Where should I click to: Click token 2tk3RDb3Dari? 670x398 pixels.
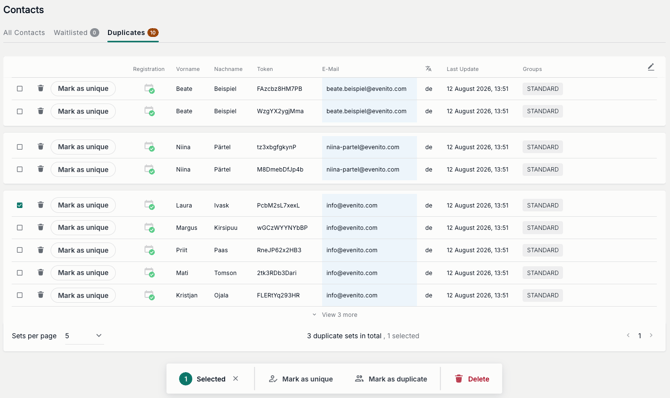276,273
